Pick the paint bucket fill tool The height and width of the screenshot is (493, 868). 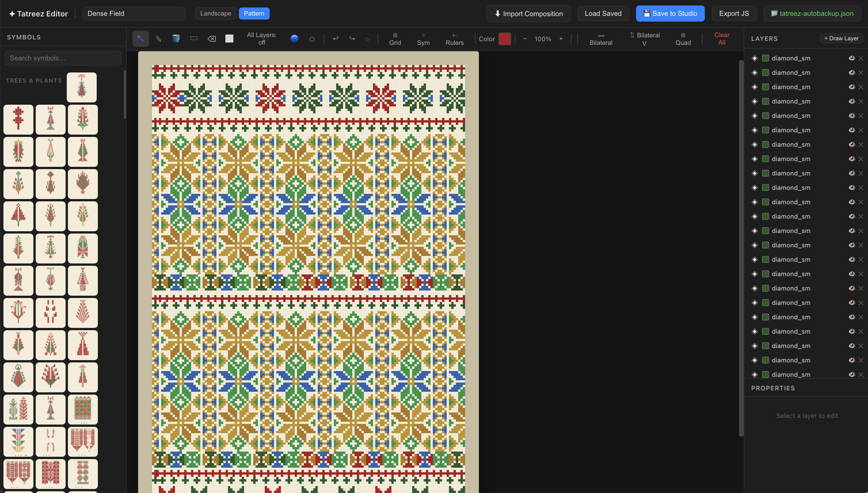pos(176,39)
